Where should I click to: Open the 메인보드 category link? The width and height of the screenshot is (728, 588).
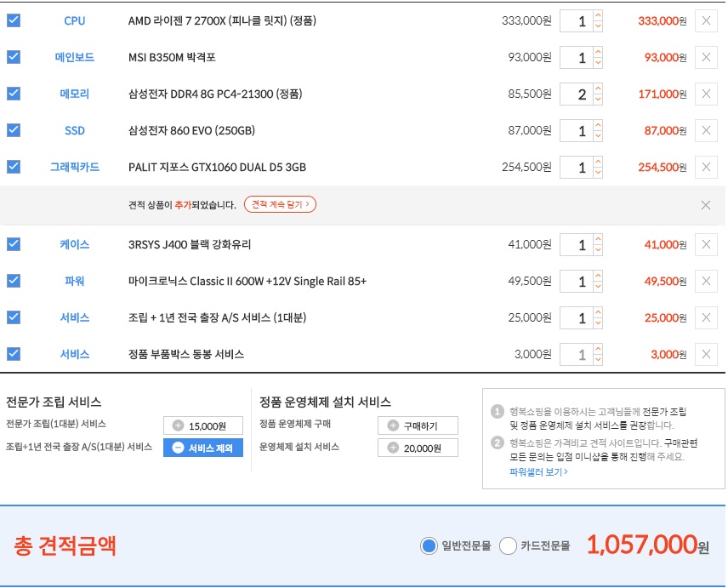click(x=74, y=57)
